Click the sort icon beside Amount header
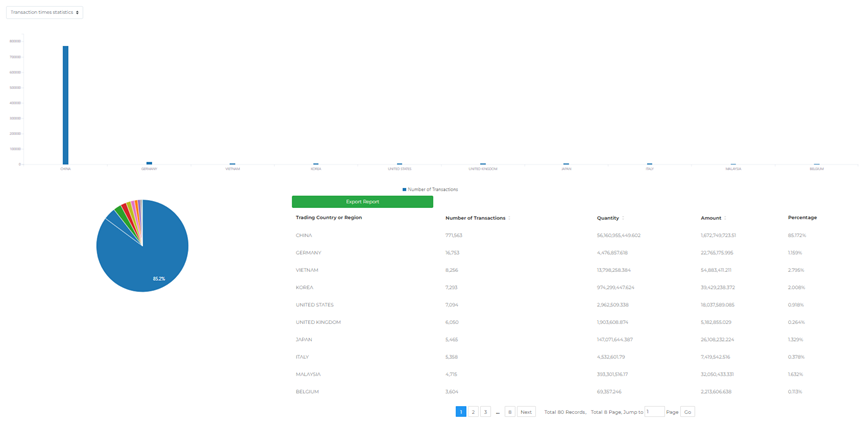 (x=725, y=218)
